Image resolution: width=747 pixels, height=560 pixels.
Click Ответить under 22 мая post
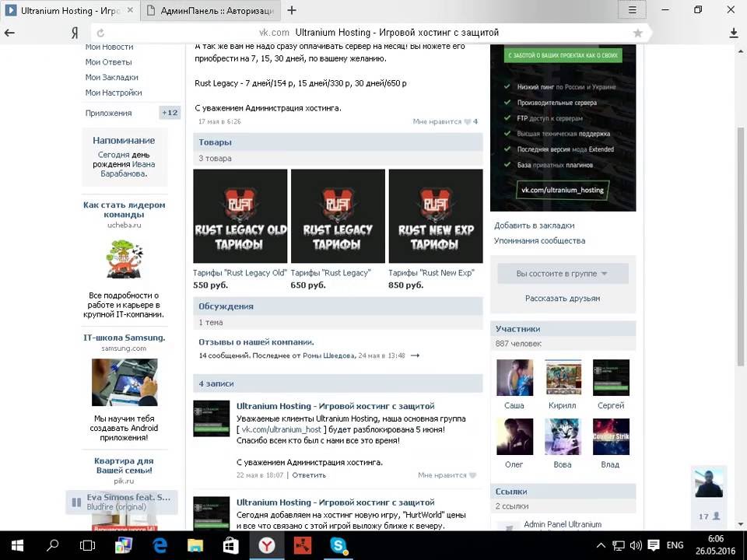pyautogui.click(x=309, y=475)
